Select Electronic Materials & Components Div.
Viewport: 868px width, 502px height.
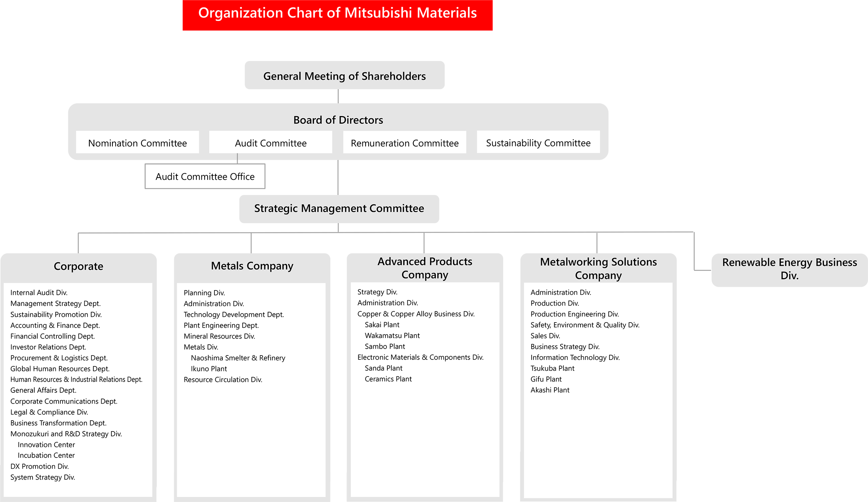coord(421,357)
